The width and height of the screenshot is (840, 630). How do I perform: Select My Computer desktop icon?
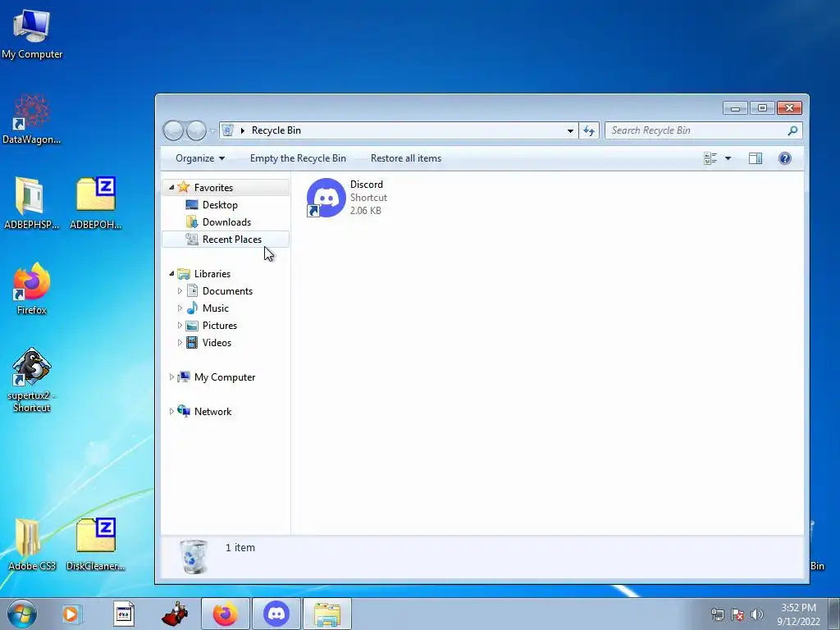[x=32, y=33]
